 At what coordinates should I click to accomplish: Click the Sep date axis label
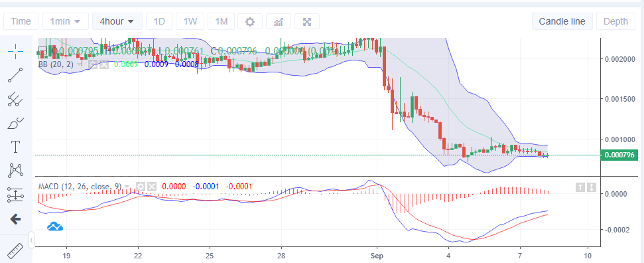pyautogui.click(x=377, y=255)
